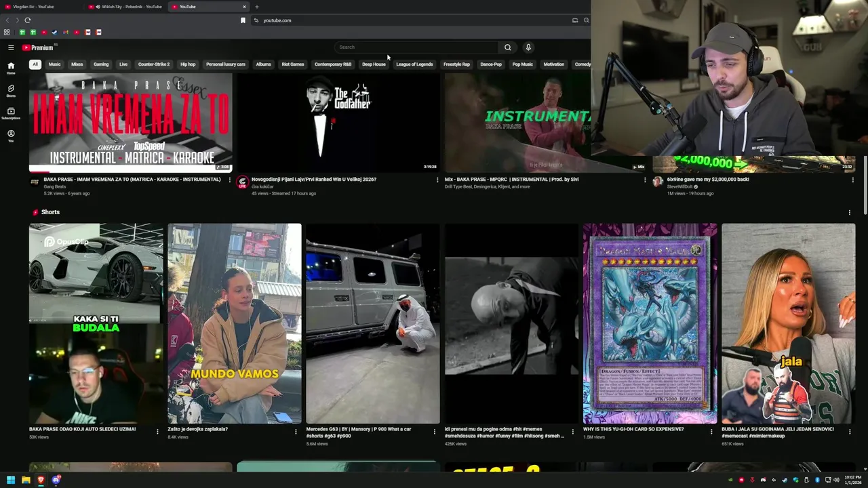This screenshot has width=868, height=488.
Task: Click the site info icon beside youtube.com
Action: (x=256, y=20)
